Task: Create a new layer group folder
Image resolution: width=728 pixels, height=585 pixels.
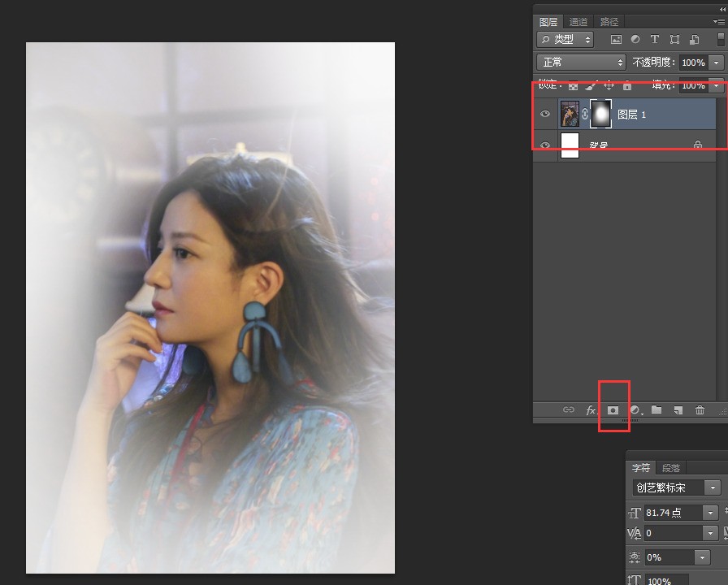Action: [656, 410]
